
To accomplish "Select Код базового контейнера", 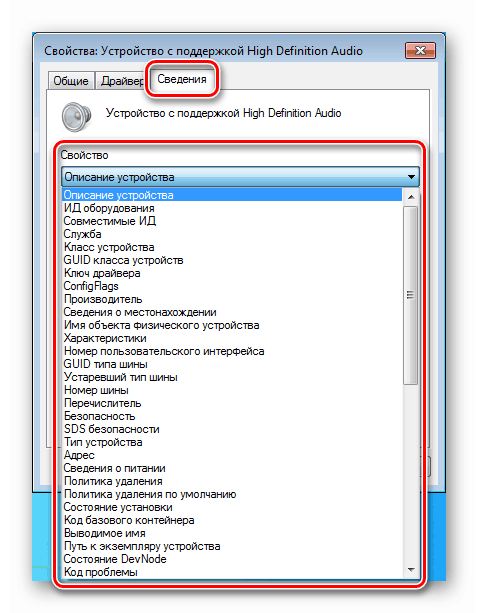I will click(232, 520).
